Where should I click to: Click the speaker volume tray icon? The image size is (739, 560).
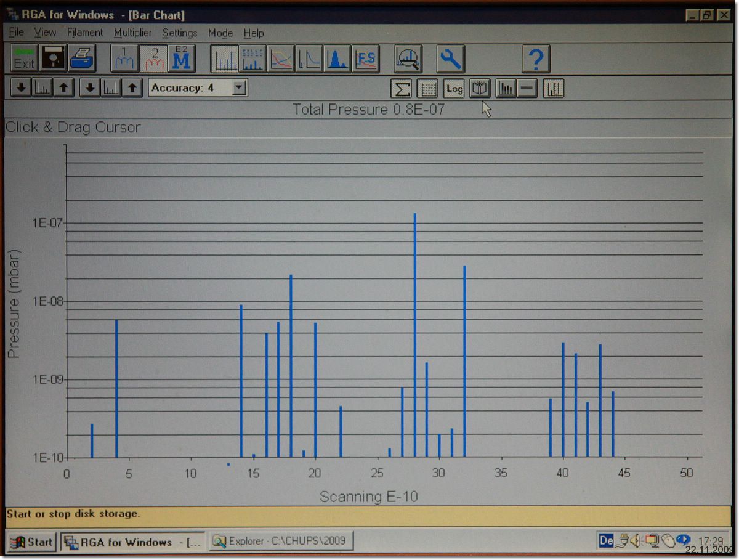coord(635,542)
